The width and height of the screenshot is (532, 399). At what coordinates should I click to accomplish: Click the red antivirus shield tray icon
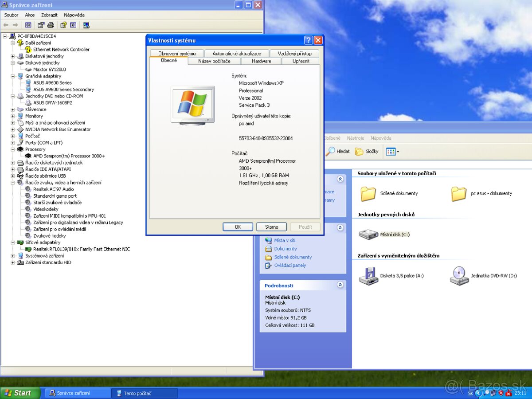[501, 393]
